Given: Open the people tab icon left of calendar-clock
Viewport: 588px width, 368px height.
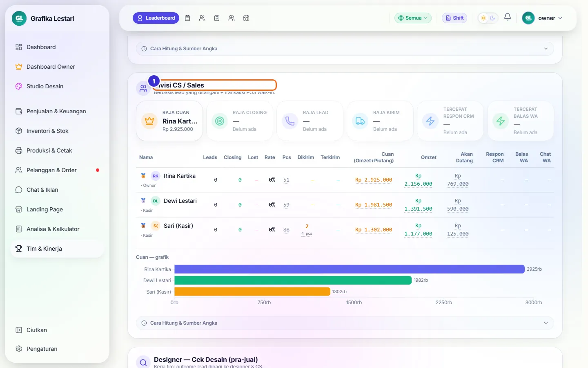Looking at the screenshot, I should point(232,18).
